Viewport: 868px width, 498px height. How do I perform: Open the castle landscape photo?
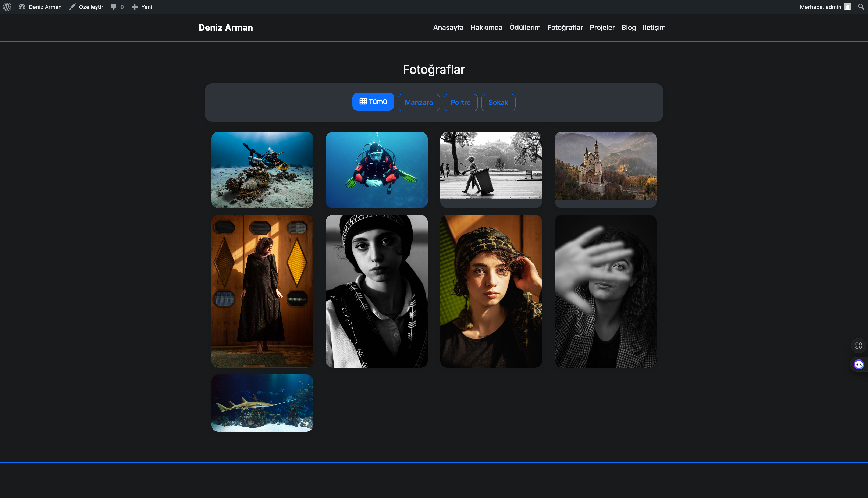click(x=605, y=166)
